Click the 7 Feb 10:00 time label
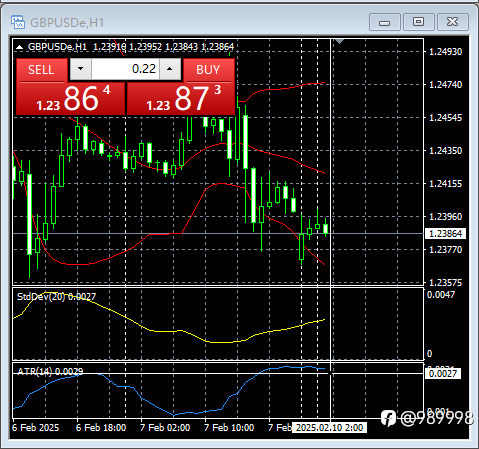The image size is (479, 449). pyautogui.click(x=229, y=428)
